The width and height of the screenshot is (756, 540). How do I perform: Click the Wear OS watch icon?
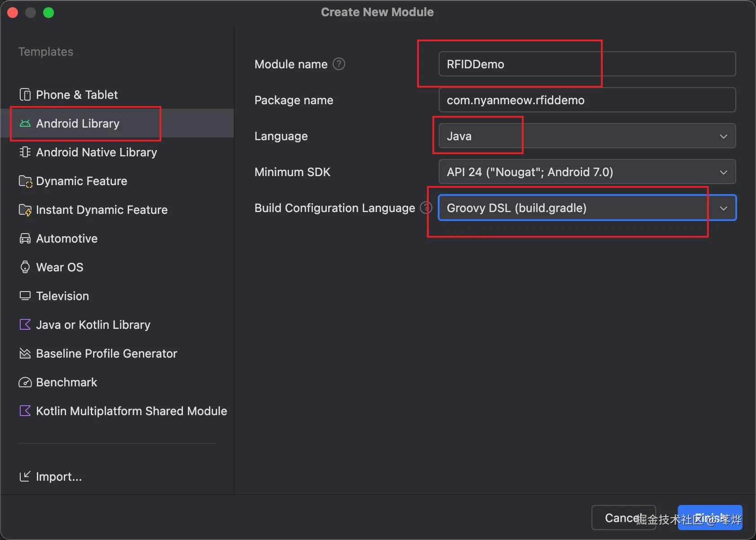pos(25,267)
